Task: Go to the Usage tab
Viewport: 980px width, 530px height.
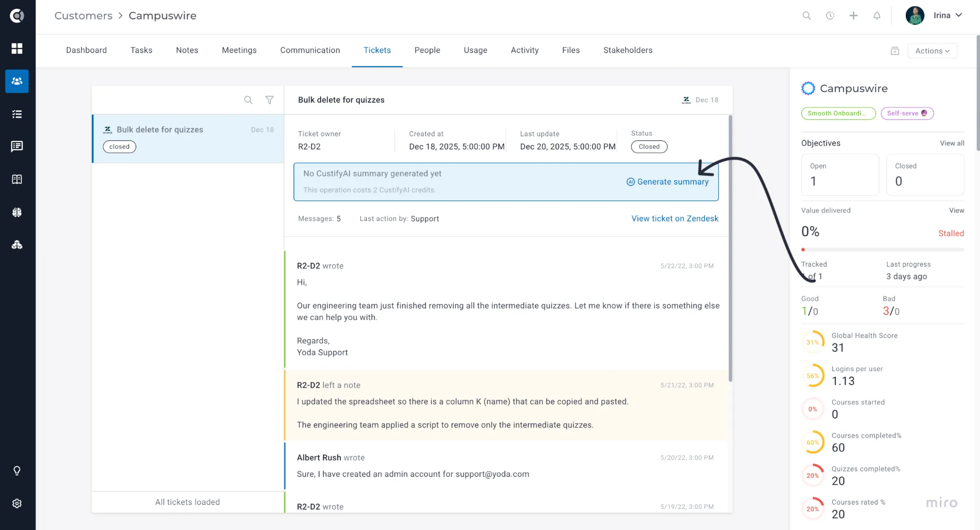Action: pyautogui.click(x=475, y=50)
